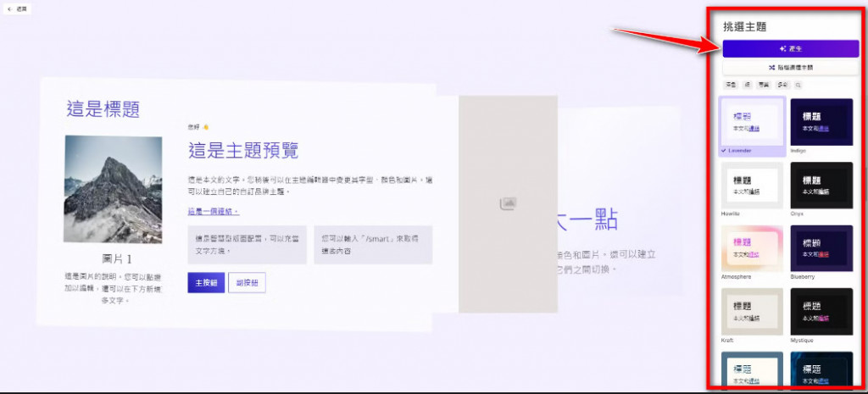Click the purple 產生 generate button

pyautogui.click(x=791, y=48)
